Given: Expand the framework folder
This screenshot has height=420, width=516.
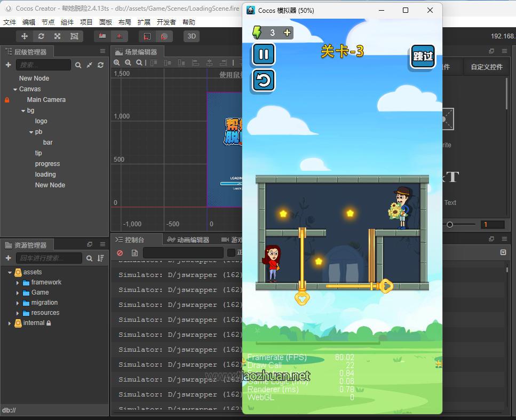Looking at the screenshot, I should tap(18, 282).
